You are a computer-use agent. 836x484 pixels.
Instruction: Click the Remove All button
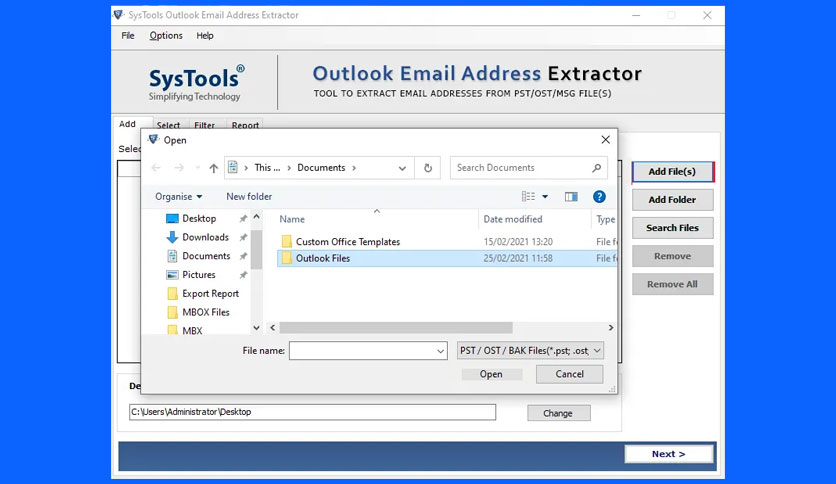(x=672, y=285)
